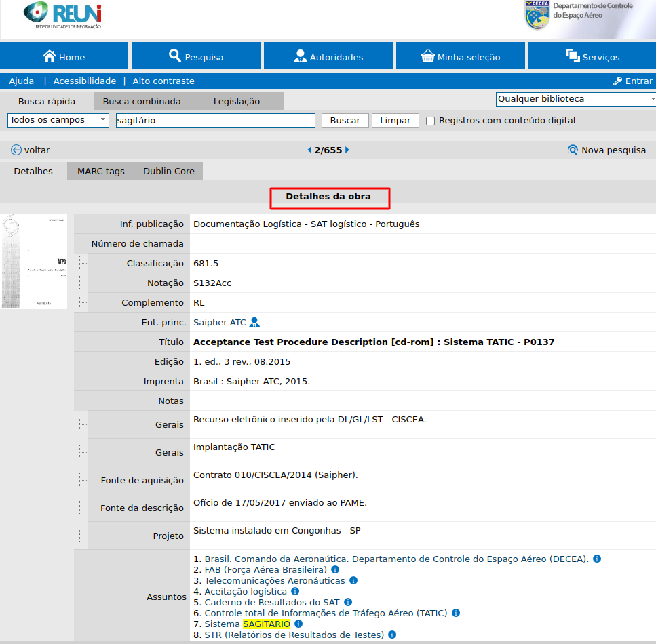656x644 pixels.
Task: Click the Limpar button
Action: pos(395,121)
